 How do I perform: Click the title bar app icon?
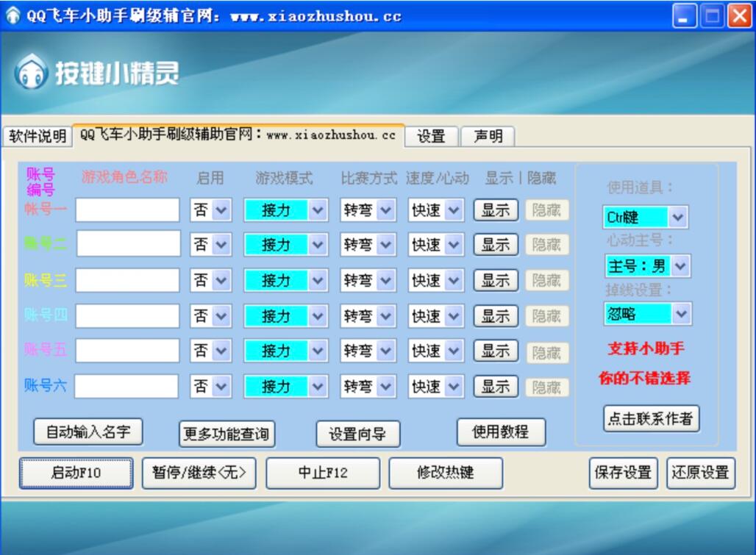[13, 15]
